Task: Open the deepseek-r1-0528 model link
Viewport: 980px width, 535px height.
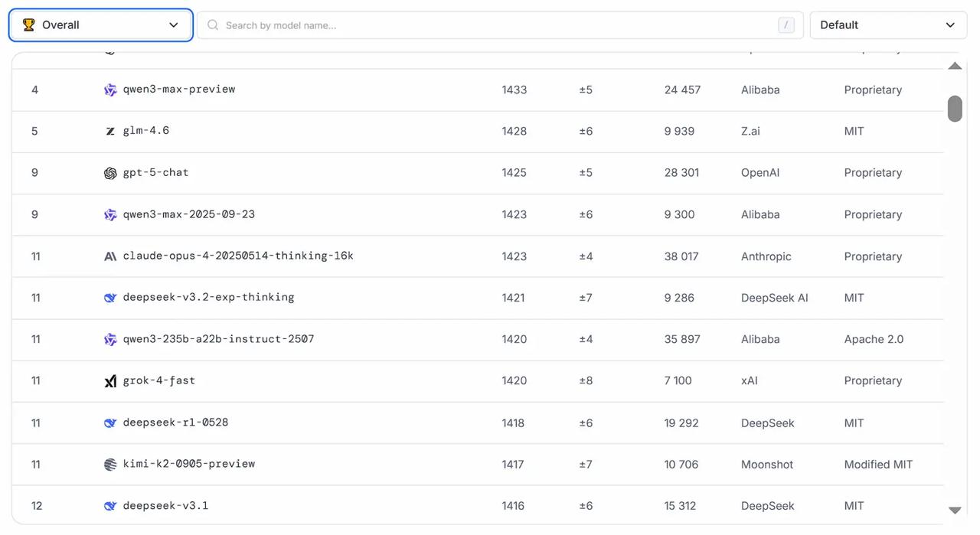Action: (175, 422)
